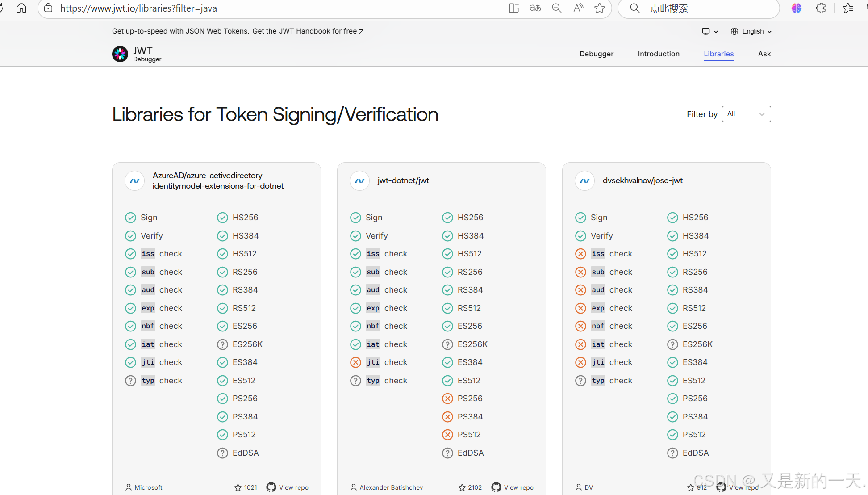This screenshot has height=495, width=868.
Task: Open the Ask nav item
Action: tap(764, 54)
